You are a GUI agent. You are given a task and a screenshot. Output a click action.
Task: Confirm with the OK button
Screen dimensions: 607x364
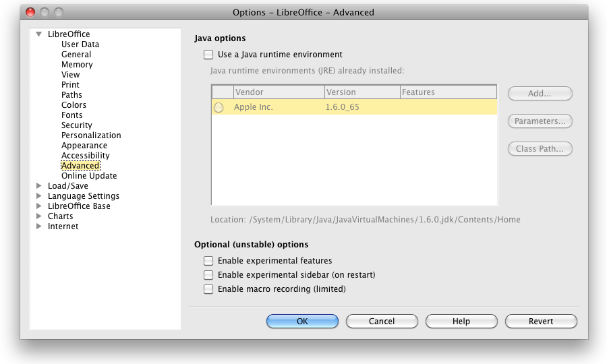302,321
